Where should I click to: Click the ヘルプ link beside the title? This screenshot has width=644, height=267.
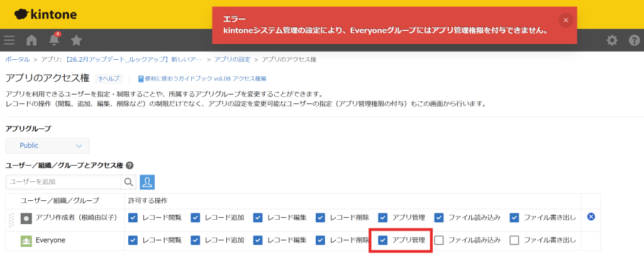(x=109, y=79)
